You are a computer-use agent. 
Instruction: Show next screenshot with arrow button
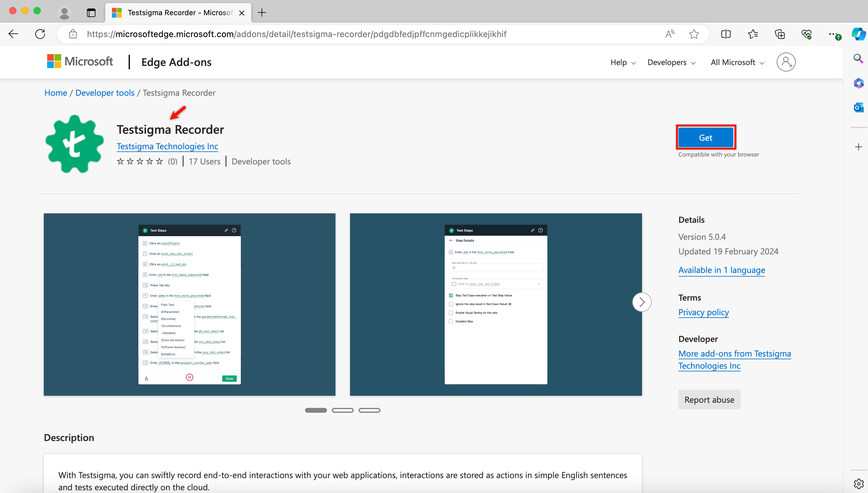click(642, 302)
